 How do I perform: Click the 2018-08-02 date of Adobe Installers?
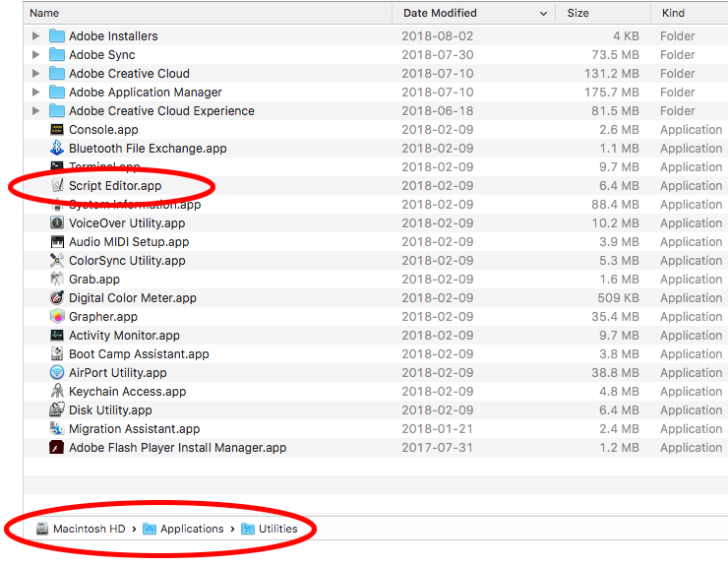pos(438,36)
